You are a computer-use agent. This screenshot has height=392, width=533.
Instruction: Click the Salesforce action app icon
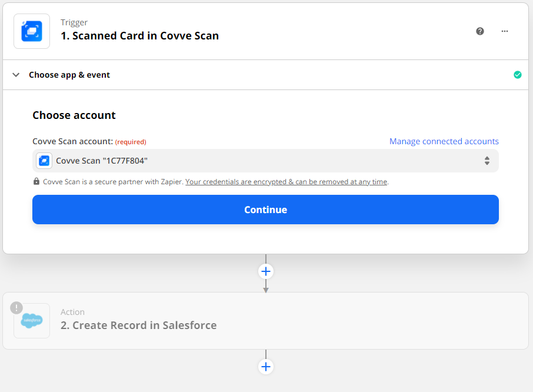tap(32, 321)
